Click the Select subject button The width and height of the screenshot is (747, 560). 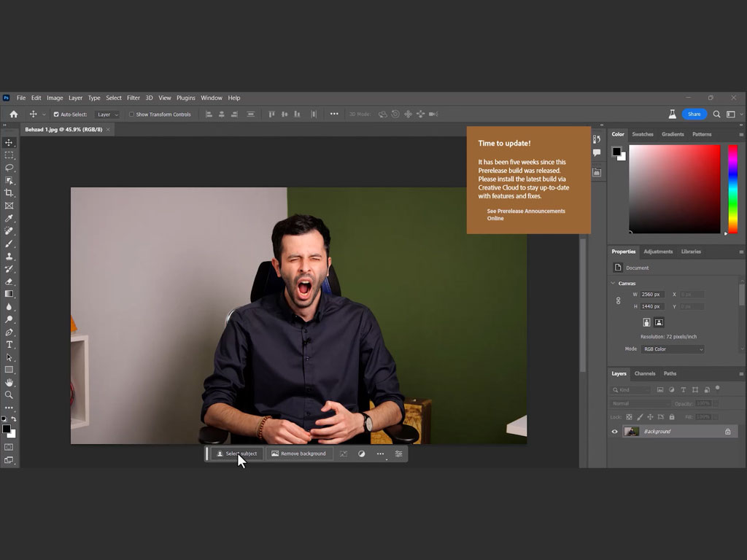coord(237,454)
